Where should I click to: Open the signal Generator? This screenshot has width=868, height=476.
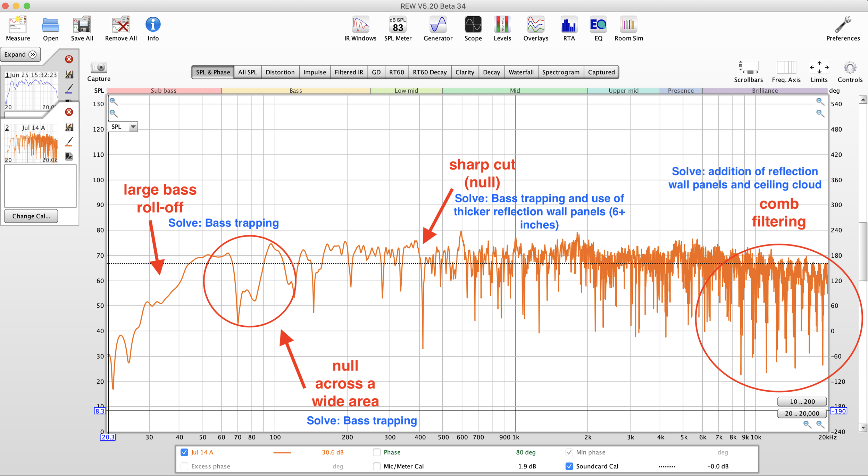(x=438, y=25)
